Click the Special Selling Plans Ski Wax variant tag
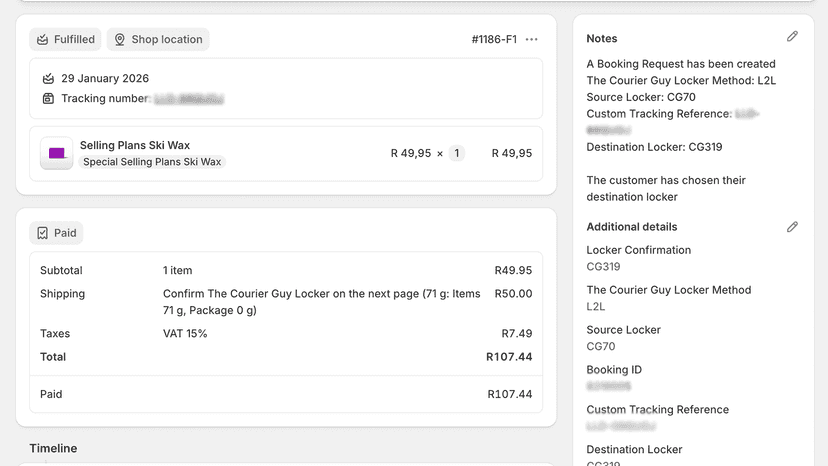 pyautogui.click(x=152, y=162)
